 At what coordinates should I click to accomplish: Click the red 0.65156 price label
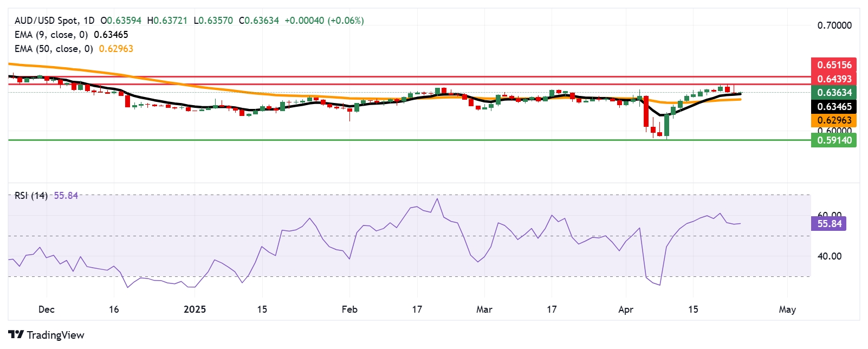tap(833, 65)
